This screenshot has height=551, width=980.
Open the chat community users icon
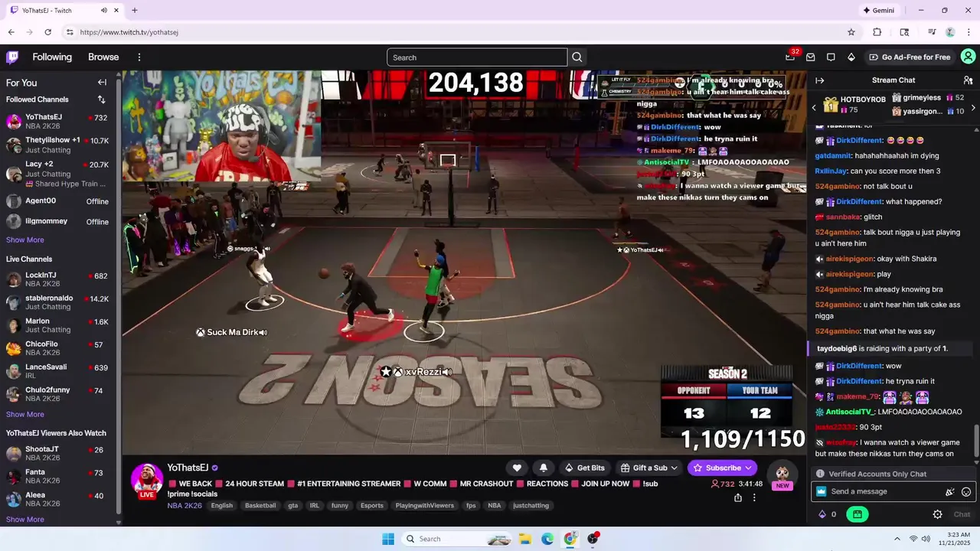[x=968, y=80]
